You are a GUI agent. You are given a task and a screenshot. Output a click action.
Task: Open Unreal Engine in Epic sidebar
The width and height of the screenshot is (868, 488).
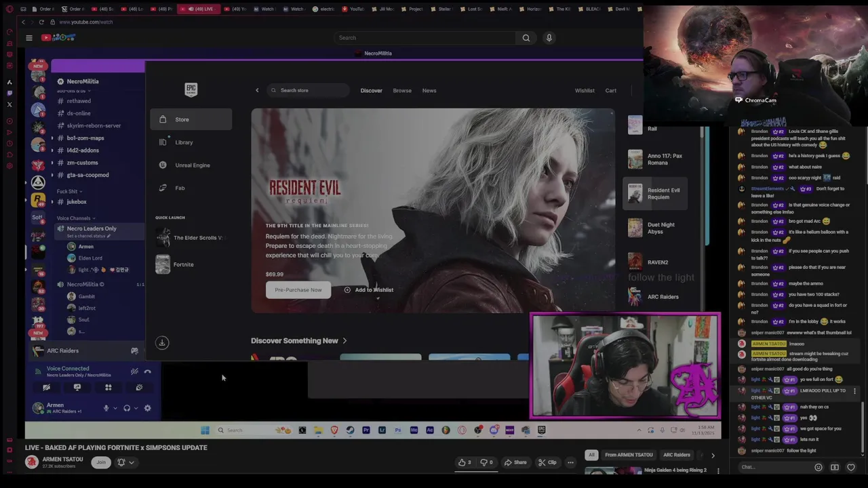pos(191,165)
